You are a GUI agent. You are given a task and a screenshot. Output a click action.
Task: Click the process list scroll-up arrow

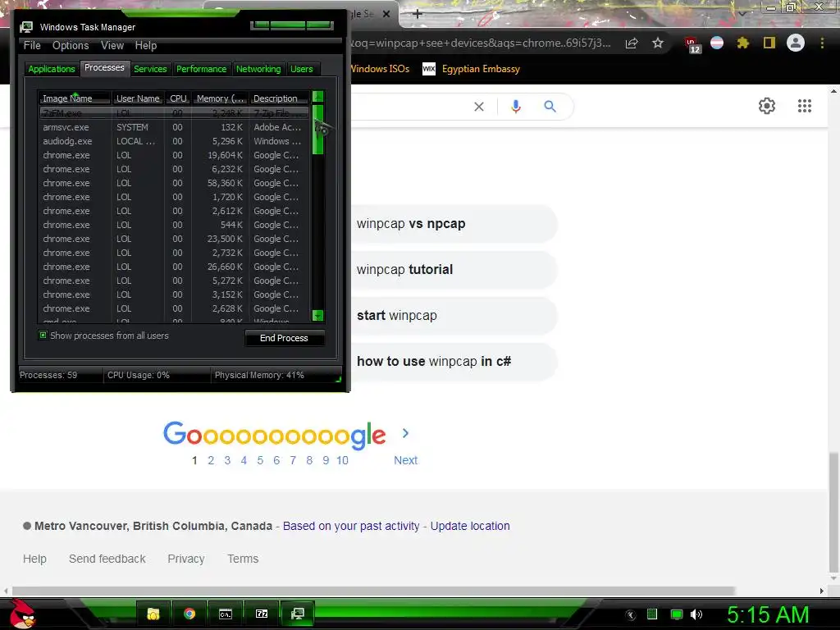(317, 97)
